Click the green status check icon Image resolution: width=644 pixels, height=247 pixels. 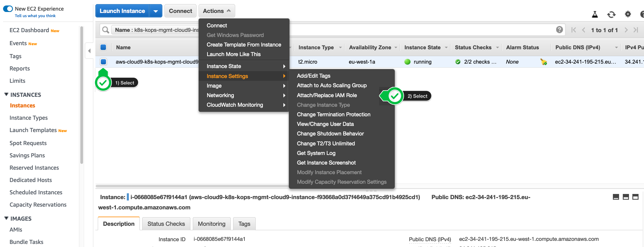point(458,62)
